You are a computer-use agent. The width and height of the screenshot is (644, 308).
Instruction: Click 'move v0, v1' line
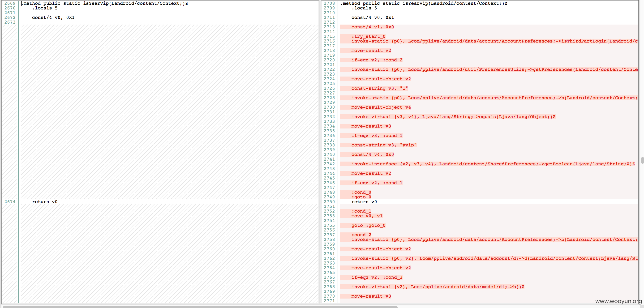tap(367, 216)
